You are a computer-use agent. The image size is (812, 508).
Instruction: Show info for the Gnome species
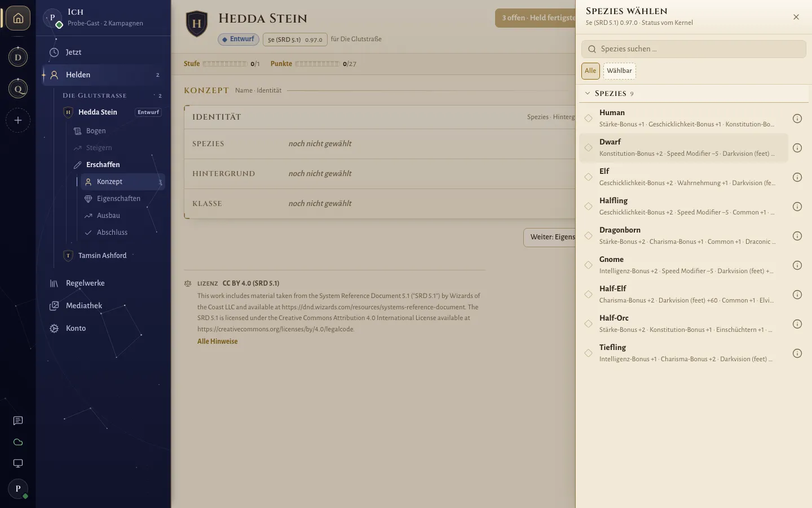(x=797, y=265)
